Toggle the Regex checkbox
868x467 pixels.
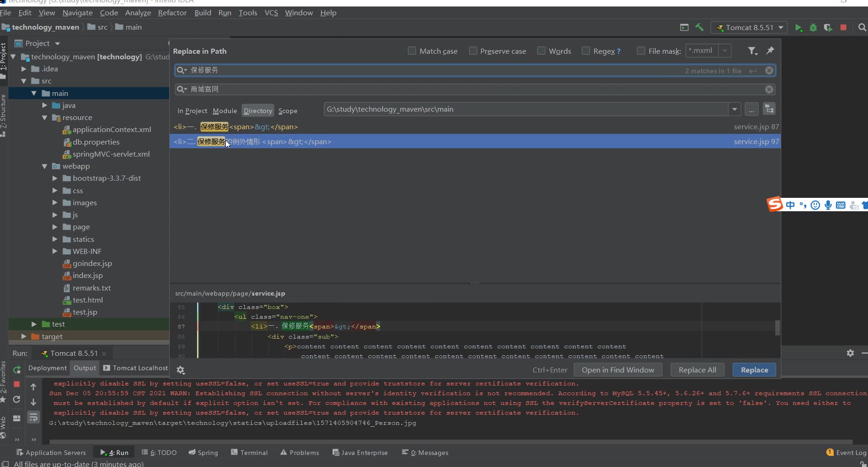pos(586,51)
